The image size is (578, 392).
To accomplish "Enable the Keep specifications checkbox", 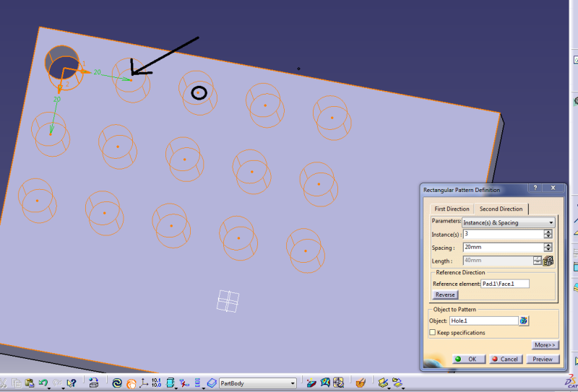I will point(432,332).
